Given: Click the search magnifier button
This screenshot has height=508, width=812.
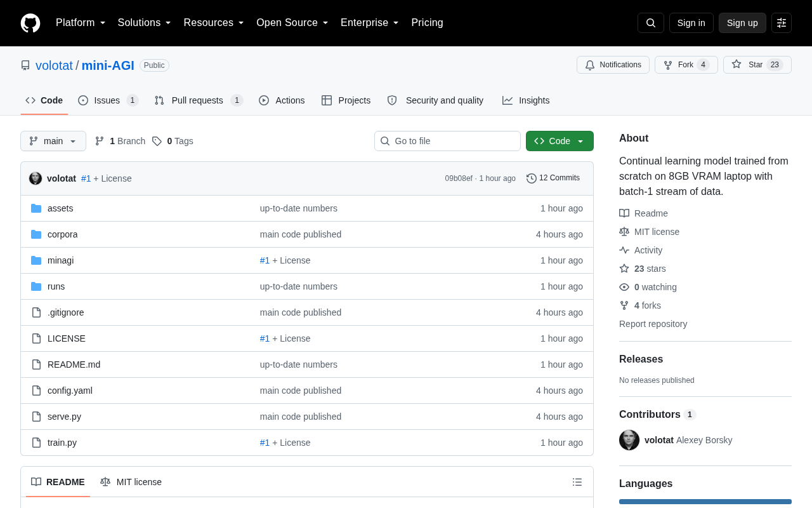Looking at the screenshot, I should (651, 23).
